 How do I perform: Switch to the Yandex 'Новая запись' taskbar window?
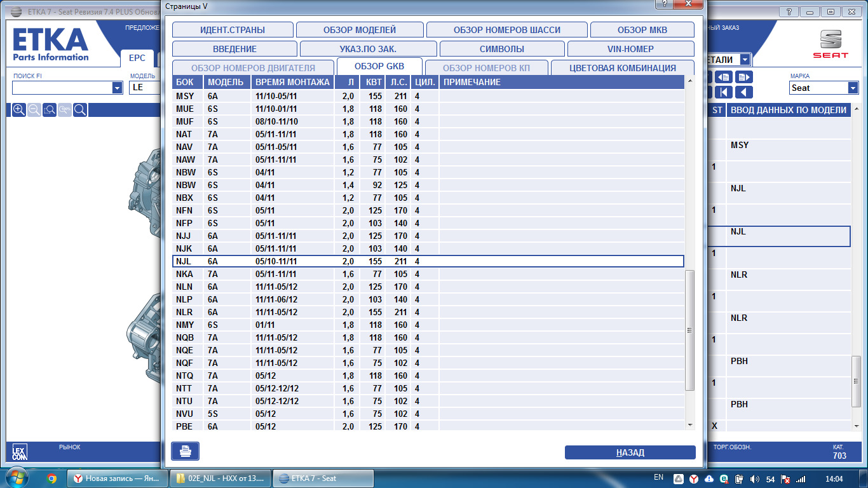click(x=118, y=478)
